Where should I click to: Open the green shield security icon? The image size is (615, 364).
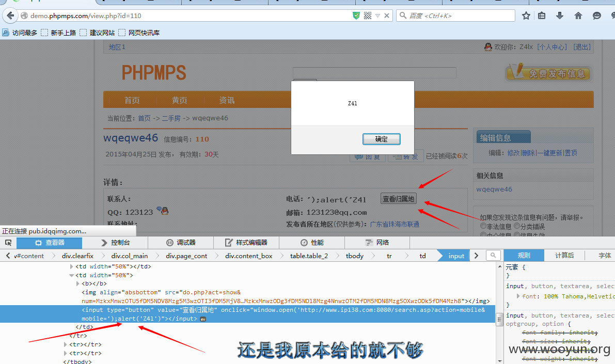pos(356,15)
